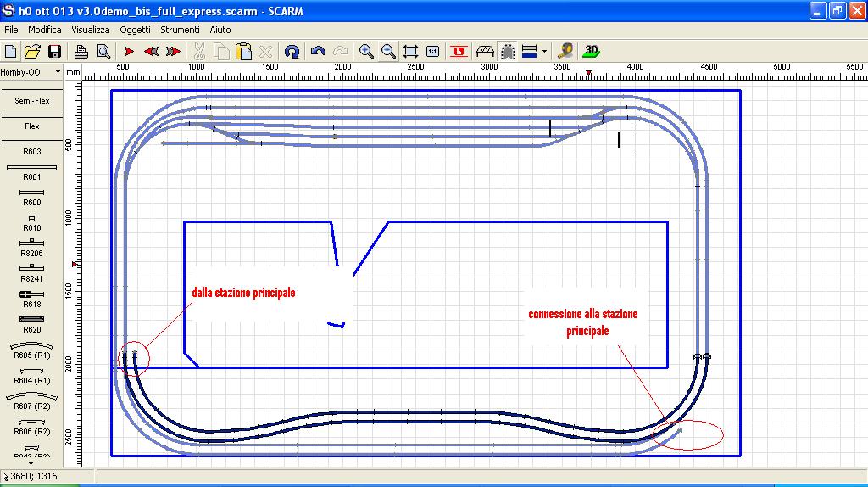Open the layers dropdown arrow
This screenshot has height=487, width=868.
click(545, 52)
